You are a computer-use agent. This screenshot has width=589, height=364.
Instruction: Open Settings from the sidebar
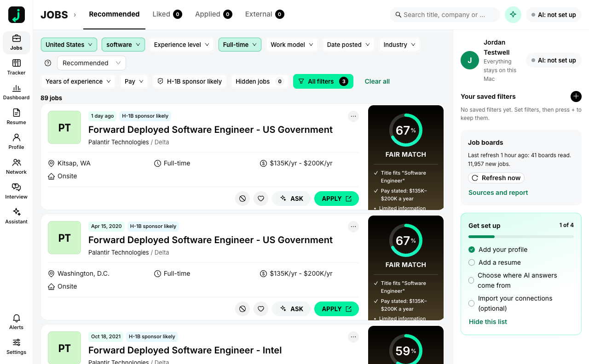click(17, 347)
